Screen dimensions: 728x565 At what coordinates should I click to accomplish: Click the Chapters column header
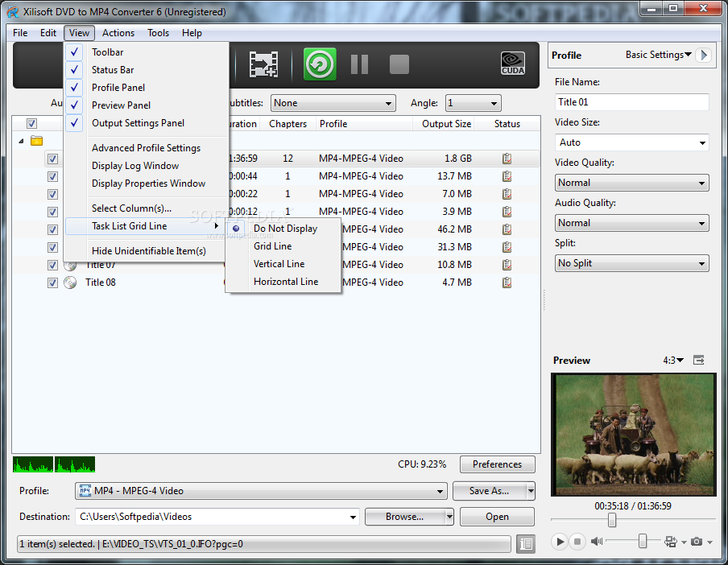pyautogui.click(x=287, y=124)
